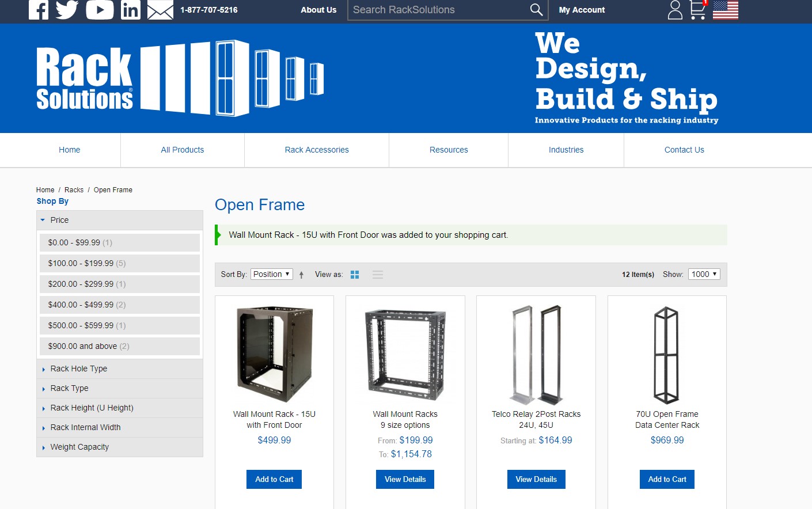Open the Facebook page icon
Image resolution: width=812 pixels, height=509 pixels.
39,10
